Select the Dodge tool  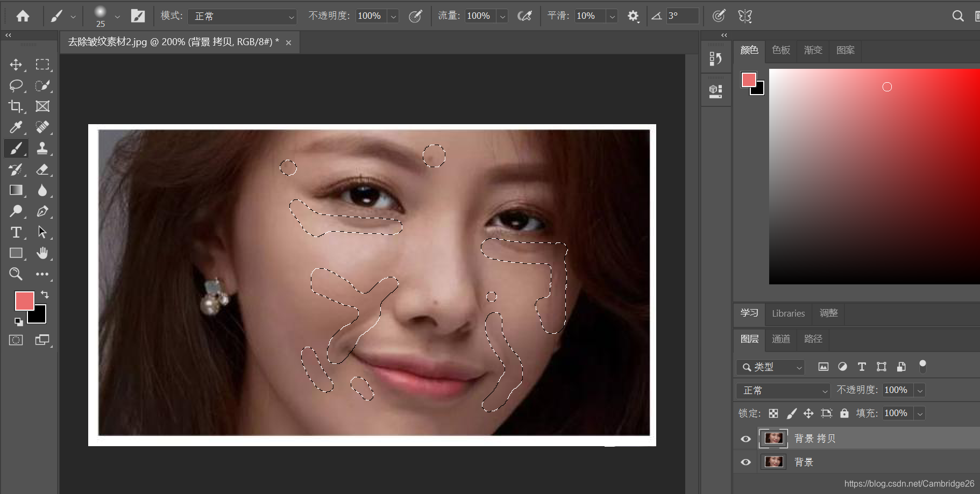(16, 211)
